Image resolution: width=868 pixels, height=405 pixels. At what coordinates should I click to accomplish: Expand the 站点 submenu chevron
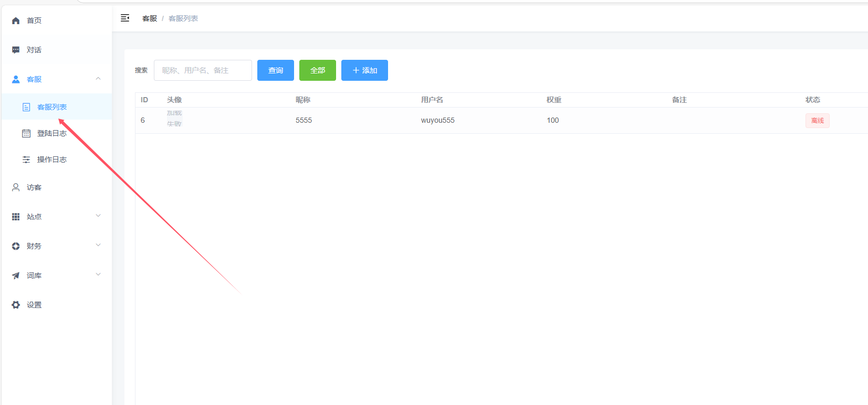click(x=98, y=216)
